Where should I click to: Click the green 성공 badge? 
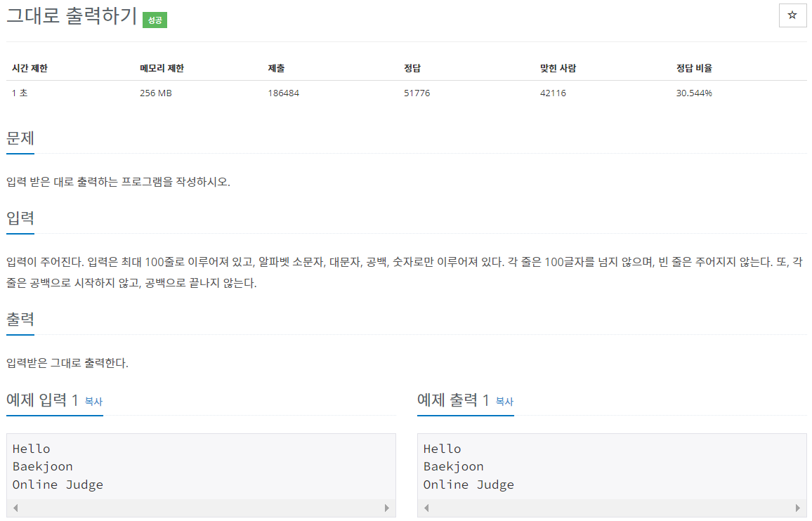(154, 20)
